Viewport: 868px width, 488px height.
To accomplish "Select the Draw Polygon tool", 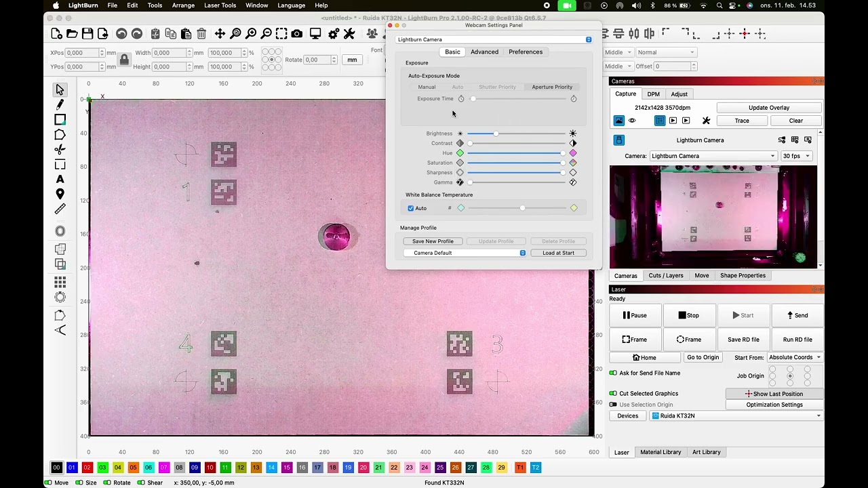I will [60, 135].
